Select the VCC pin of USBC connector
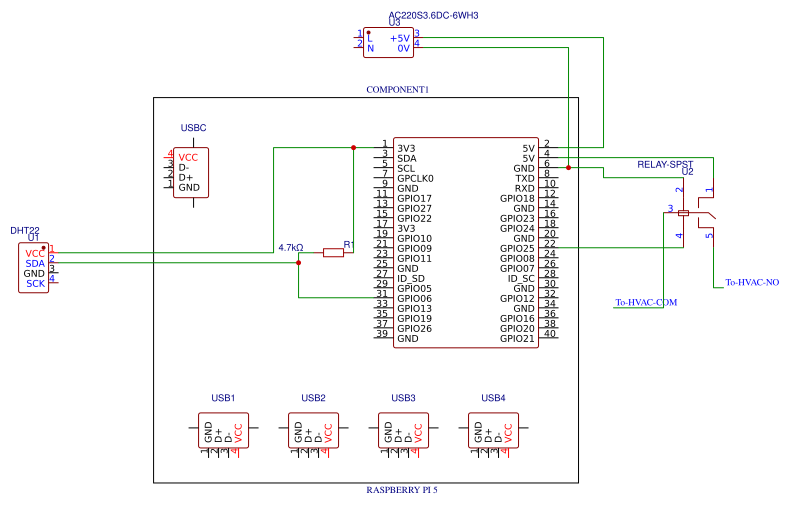 click(x=188, y=158)
